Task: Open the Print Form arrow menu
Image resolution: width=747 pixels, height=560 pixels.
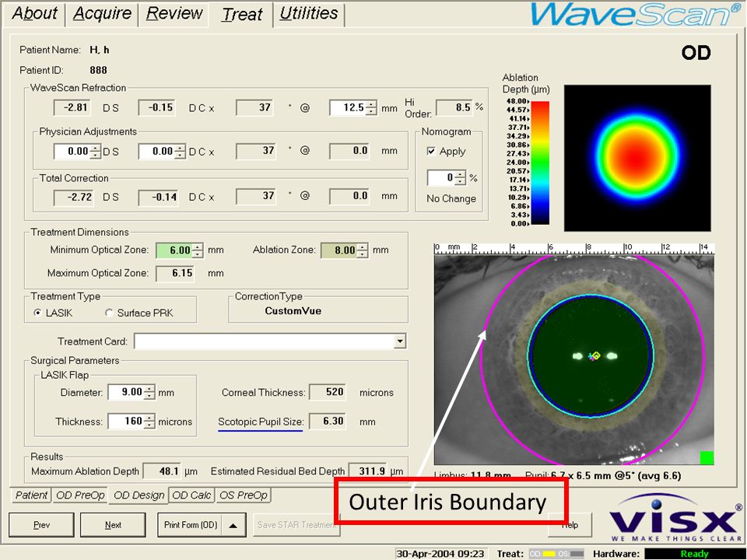Action: click(x=233, y=525)
